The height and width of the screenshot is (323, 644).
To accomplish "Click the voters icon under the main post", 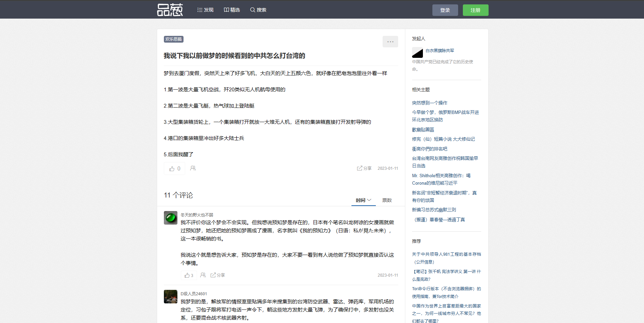I will click(x=193, y=168).
